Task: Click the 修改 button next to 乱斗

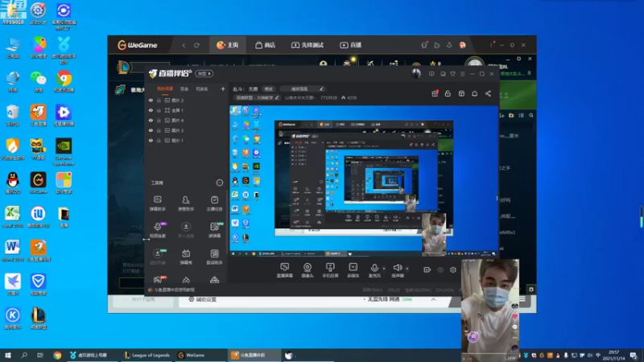Action: (269, 88)
